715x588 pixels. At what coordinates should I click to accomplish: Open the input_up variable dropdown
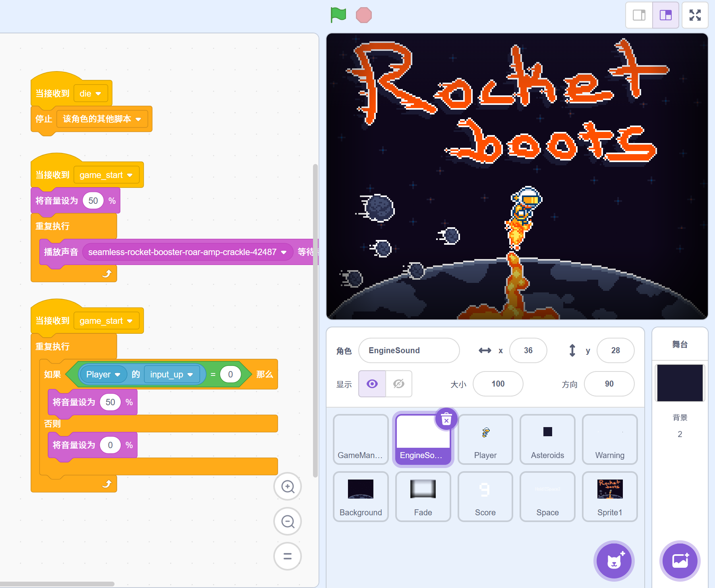(x=190, y=375)
